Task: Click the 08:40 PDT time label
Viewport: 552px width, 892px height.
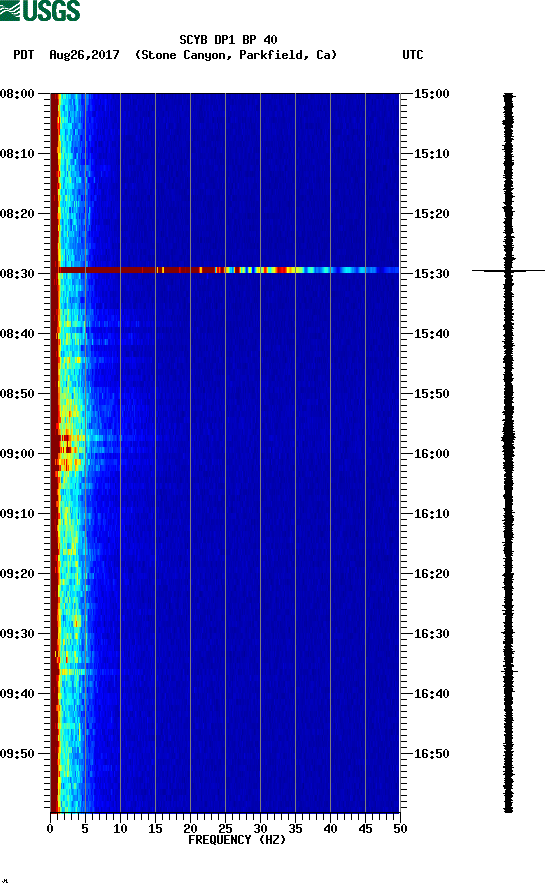Action: 17,334
